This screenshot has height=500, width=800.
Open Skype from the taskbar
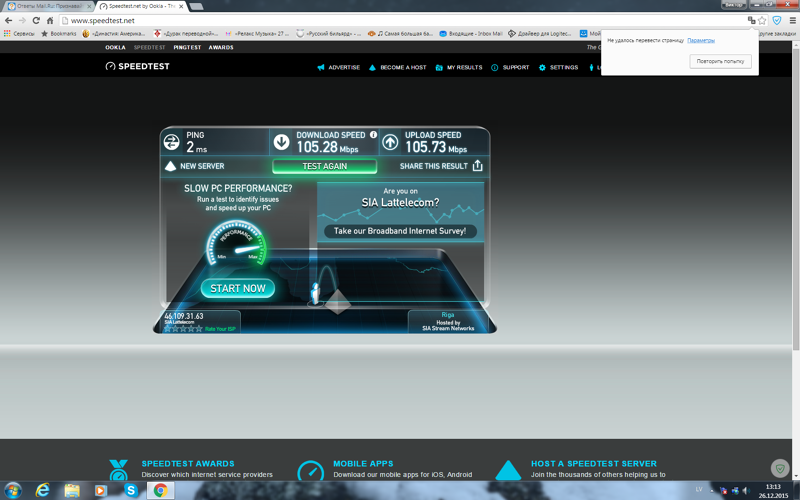[x=131, y=490]
